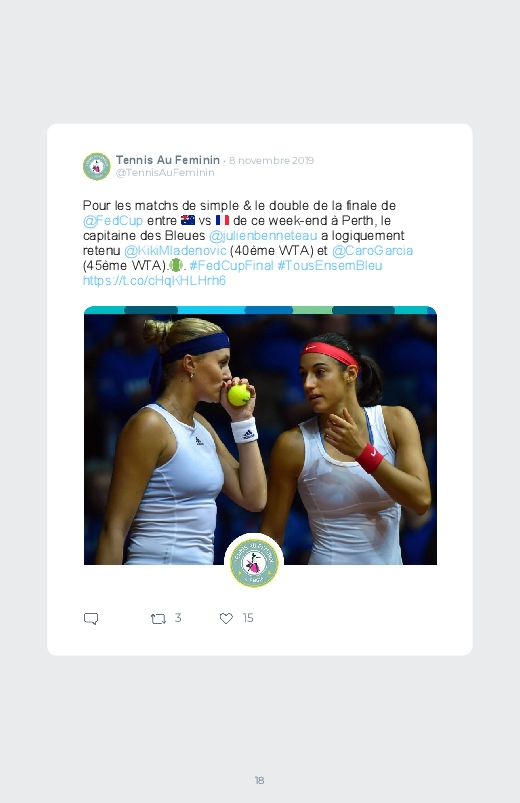Screen dimensions: 520x803
Task: Click the heart like icon
Action: [x=226, y=619]
